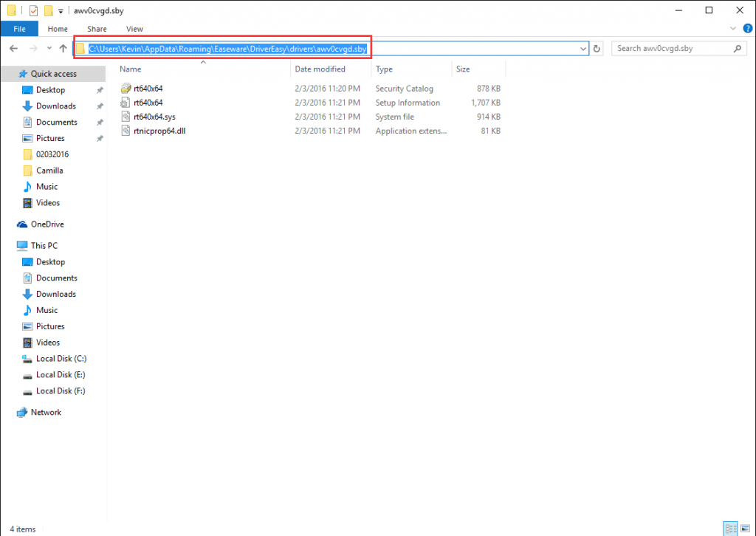Image resolution: width=756 pixels, height=536 pixels.
Task: Refresh the folder using the refresh icon
Action: click(597, 48)
